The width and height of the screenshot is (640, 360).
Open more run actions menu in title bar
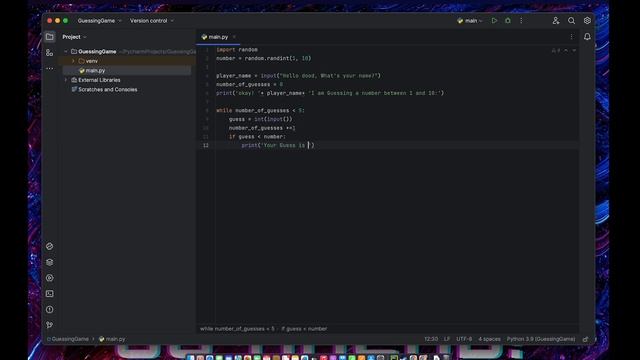click(521, 20)
